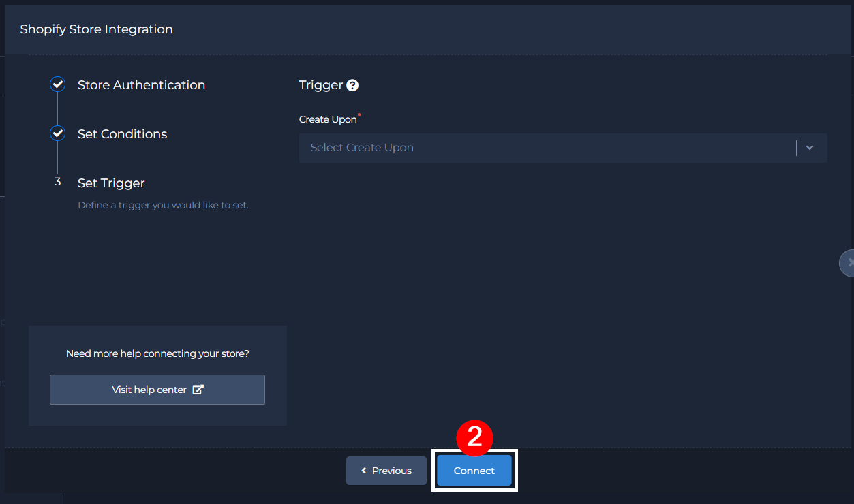Click 'Define a trigger you would like to set.' text
The height and width of the screenshot is (504, 854).
[x=163, y=205]
